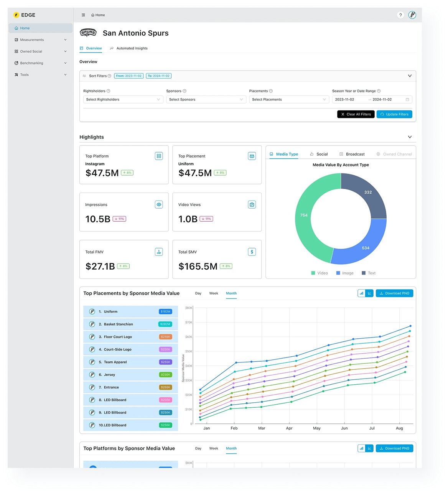The height and width of the screenshot is (494, 448).
Task: Open the help question mark icon
Action: pyautogui.click(x=400, y=15)
